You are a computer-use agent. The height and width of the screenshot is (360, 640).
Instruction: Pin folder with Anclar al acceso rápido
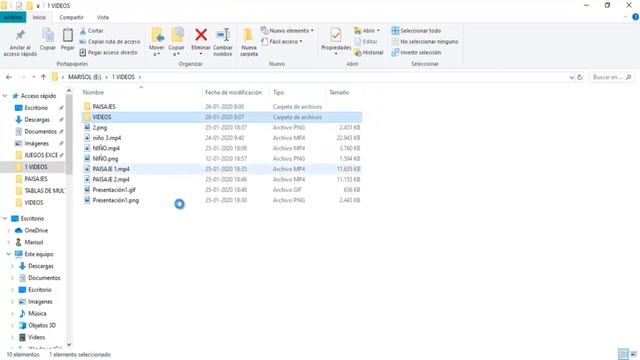(20, 42)
